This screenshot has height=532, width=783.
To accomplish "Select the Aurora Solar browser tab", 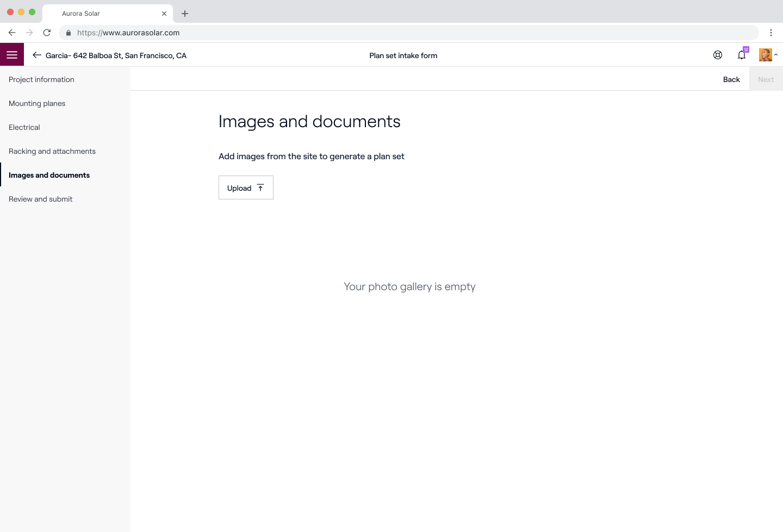I will (x=108, y=14).
